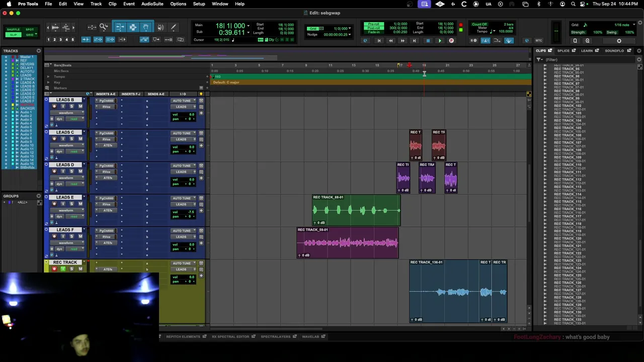Open the AudioSuite menu

[152, 4]
